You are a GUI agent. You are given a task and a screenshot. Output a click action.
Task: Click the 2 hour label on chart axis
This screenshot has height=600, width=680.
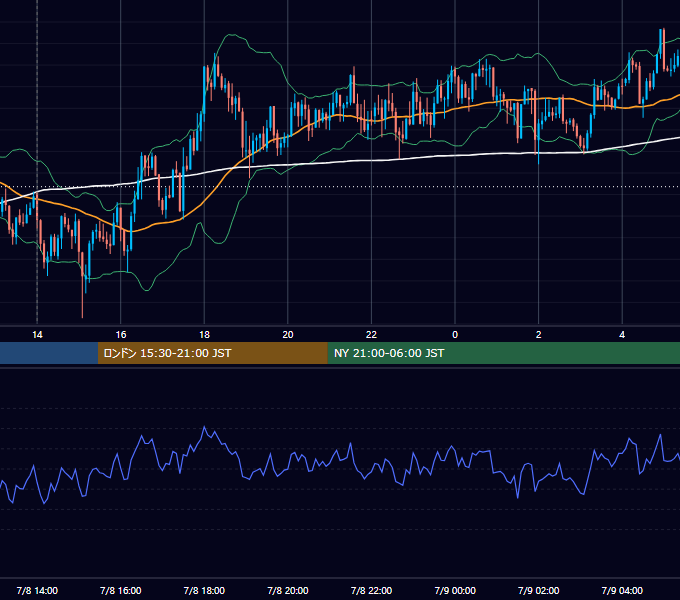click(538, 335)
